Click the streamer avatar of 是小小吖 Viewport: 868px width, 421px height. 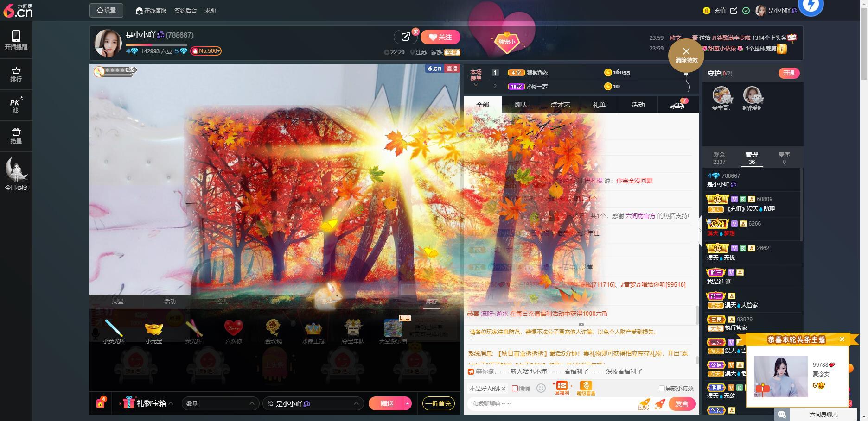pos(108,43)
